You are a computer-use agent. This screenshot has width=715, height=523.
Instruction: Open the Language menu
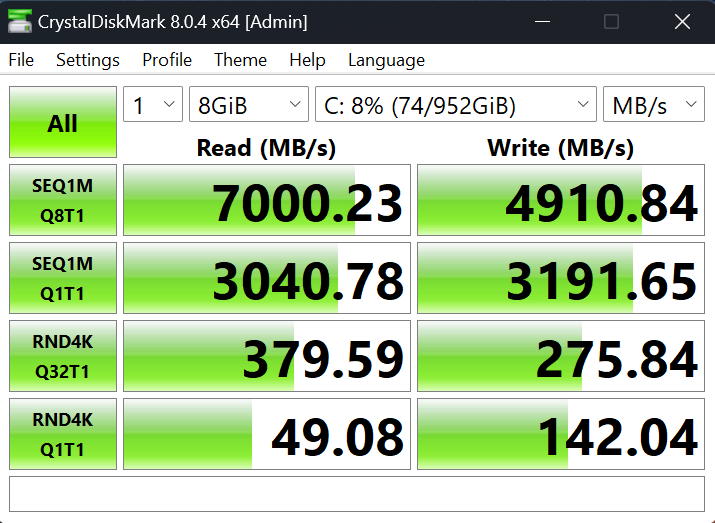coord(386,60)
